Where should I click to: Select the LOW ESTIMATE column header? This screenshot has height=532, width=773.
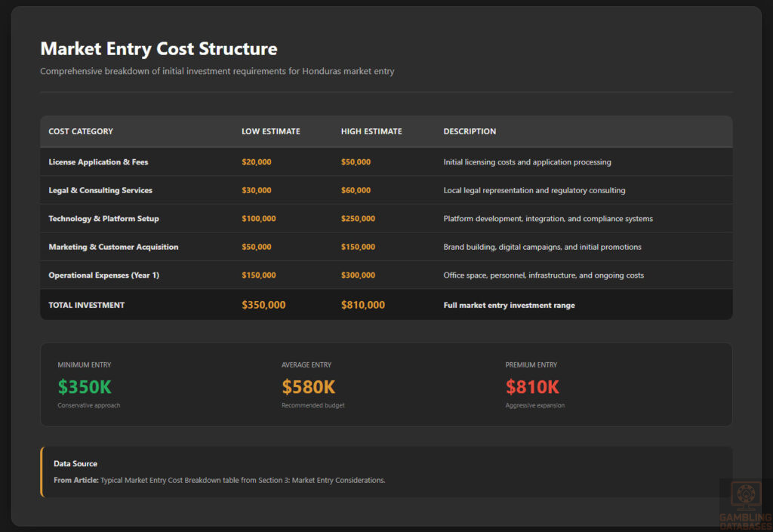(270, 131)
